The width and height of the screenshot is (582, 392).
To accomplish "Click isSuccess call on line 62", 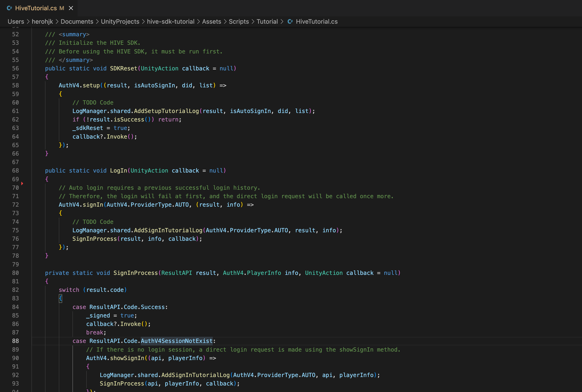I will click(x=129, y=119).
